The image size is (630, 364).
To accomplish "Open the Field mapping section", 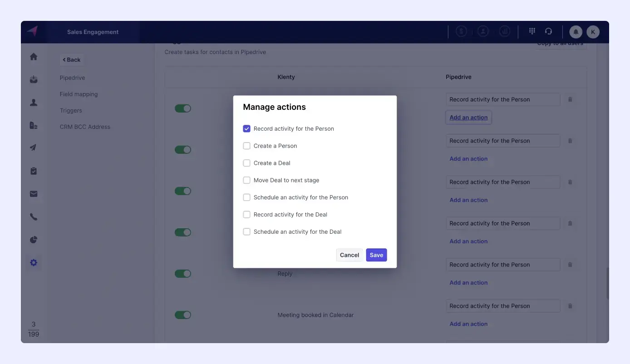I will [79, 94].
